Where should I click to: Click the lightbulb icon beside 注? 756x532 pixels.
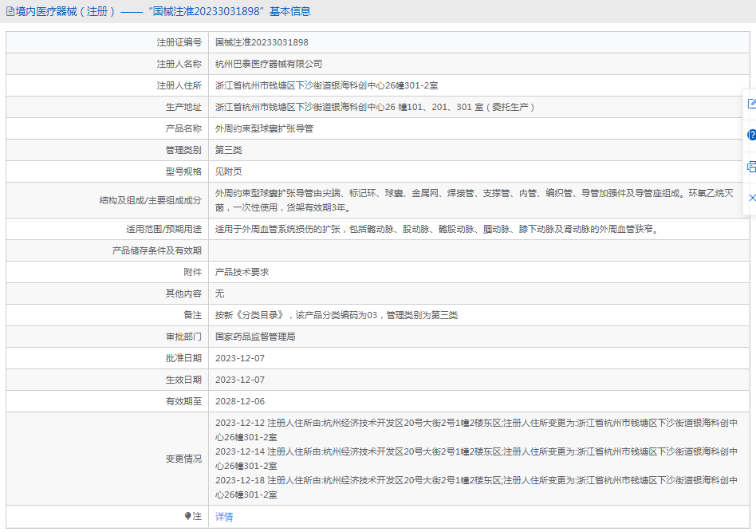(x=187, y=516)
